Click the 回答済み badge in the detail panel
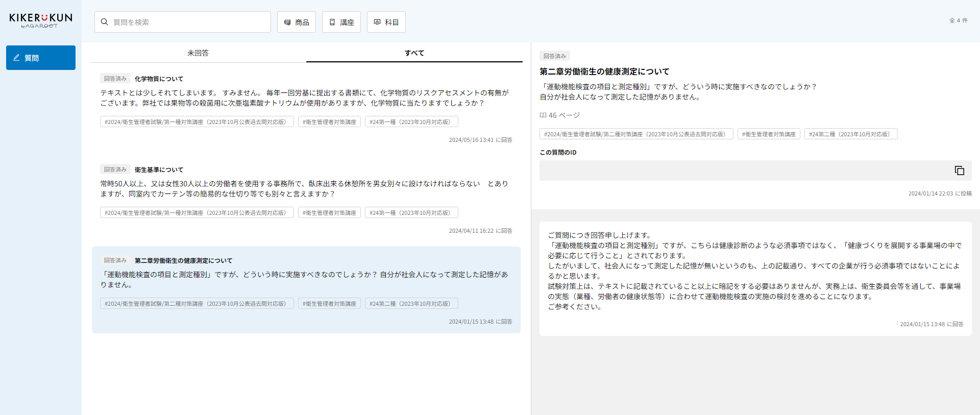Screen dimensions: 980x415 [554, 56]
